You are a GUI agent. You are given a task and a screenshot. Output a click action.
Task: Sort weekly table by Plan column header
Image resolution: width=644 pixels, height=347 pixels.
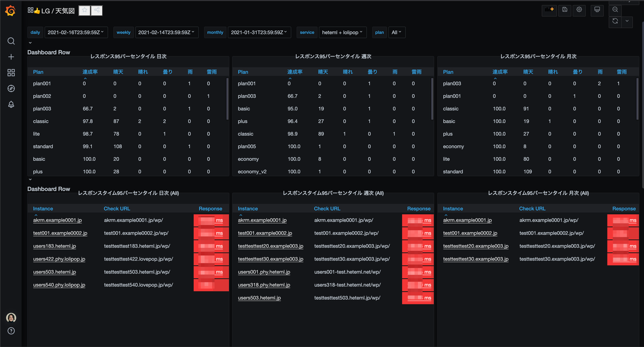tap(243, 72)
